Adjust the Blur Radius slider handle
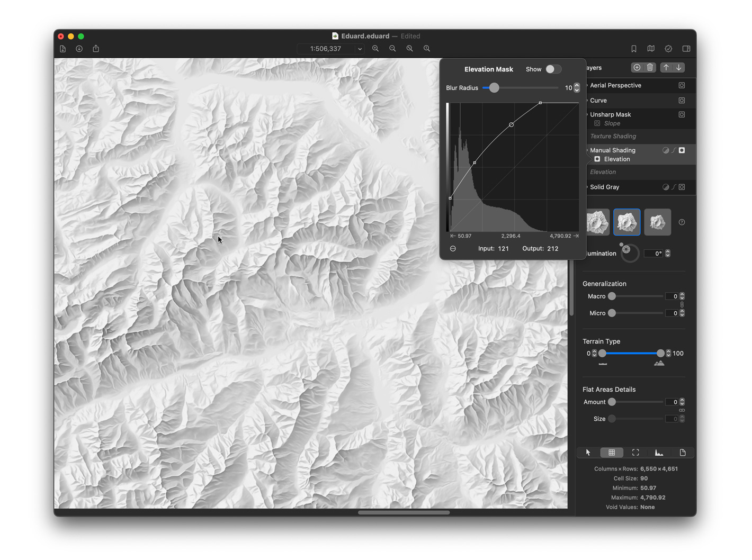 coord(494,88)
